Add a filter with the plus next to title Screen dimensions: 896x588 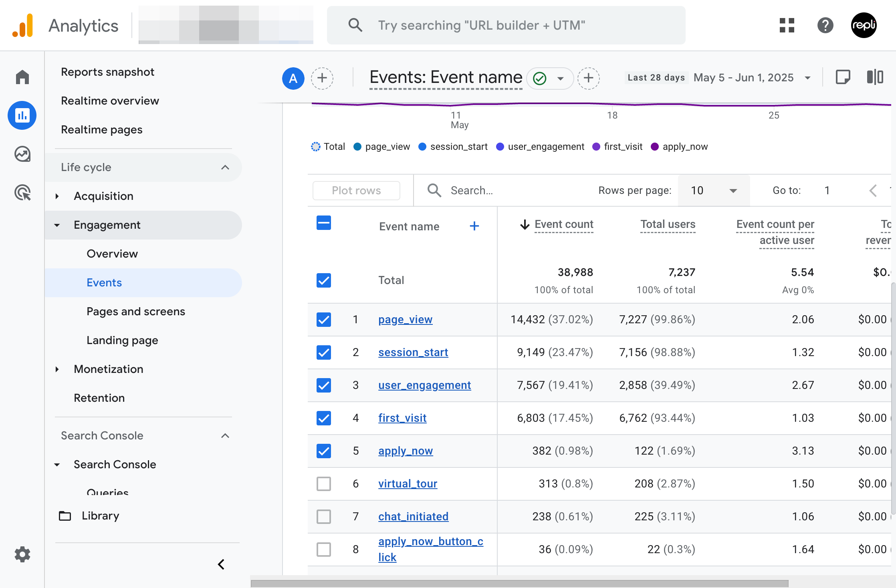click(x=588, y=78)
